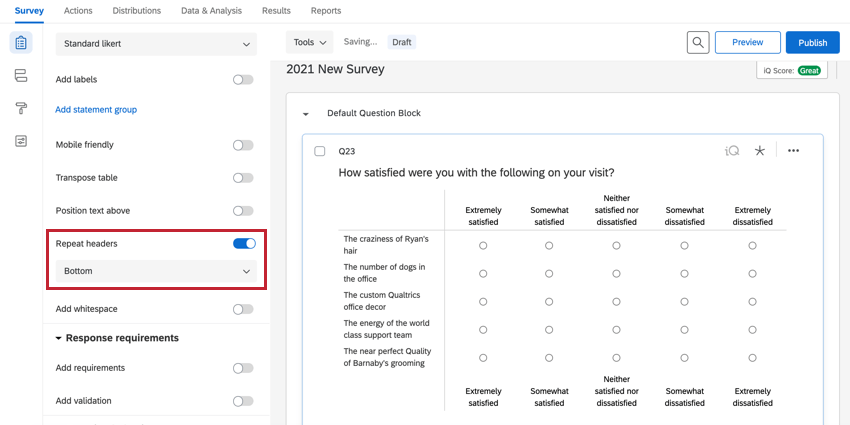Open the Bottom header position dropdown
This screenshot has height=425, width=850.
coord(156,271)
